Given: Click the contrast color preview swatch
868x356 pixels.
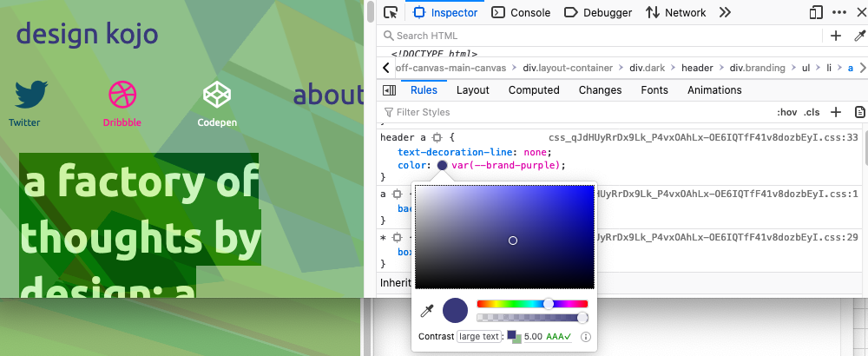Looking at the screenshot, I should pos(514,337).
